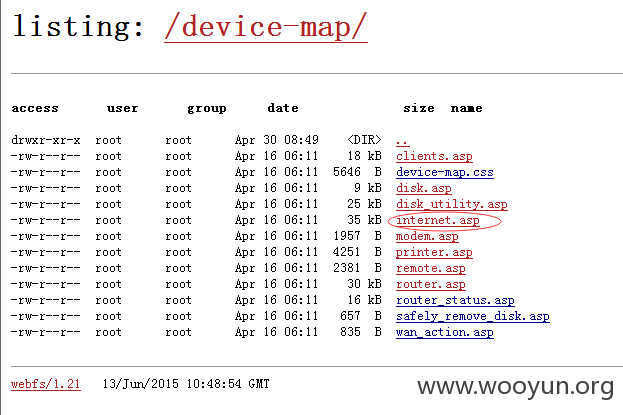This screenshot has width=623, height=415.
Task: Click the '<DIR>' size entry
Action: [364, 140]
